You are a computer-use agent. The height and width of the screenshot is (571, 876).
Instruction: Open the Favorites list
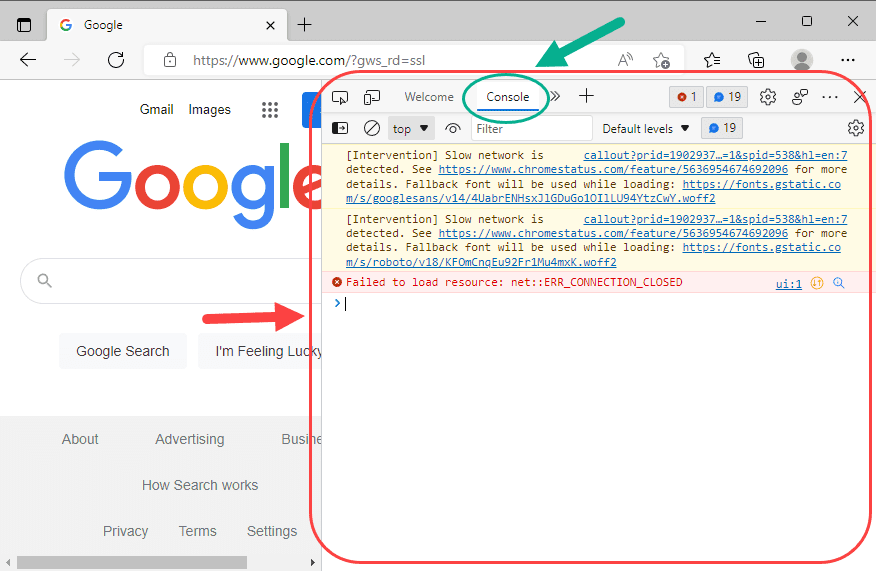tap(712, 60)
